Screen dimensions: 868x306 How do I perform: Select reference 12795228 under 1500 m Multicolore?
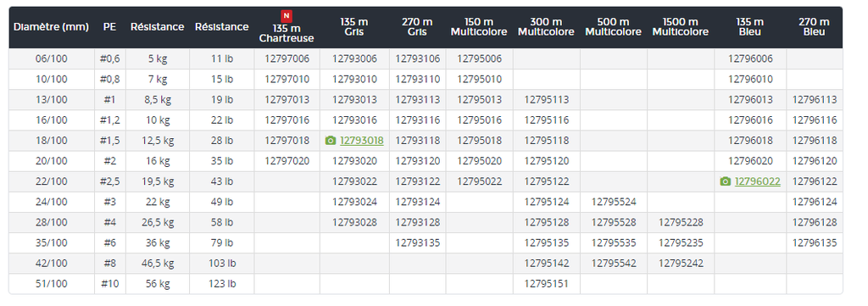(681, 222)
